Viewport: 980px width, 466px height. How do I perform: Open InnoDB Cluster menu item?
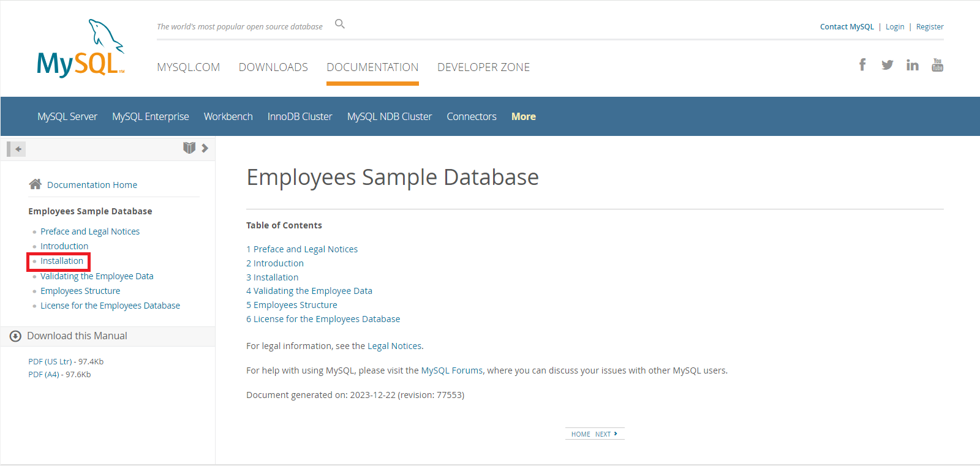(x=300, y=116)
